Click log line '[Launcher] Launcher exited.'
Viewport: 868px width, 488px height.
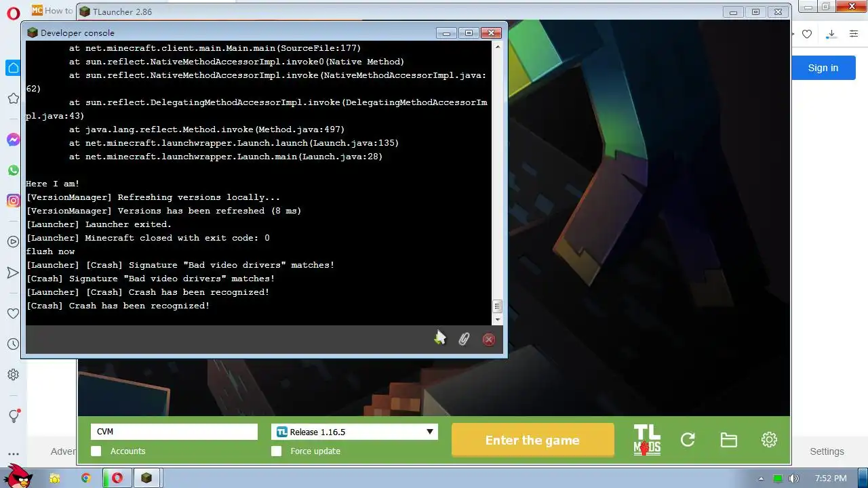[99, 224]
